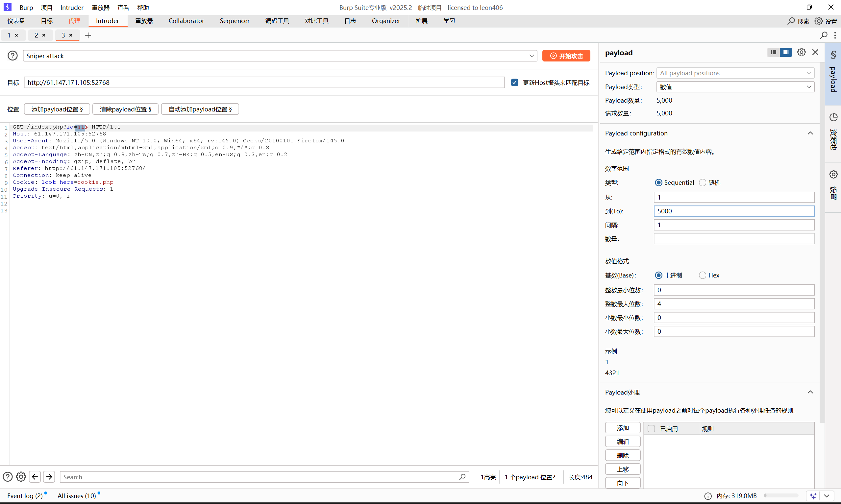
Task: Switch to the Collaborator tab
Action: pyautogui.click(x=186, y=21)
